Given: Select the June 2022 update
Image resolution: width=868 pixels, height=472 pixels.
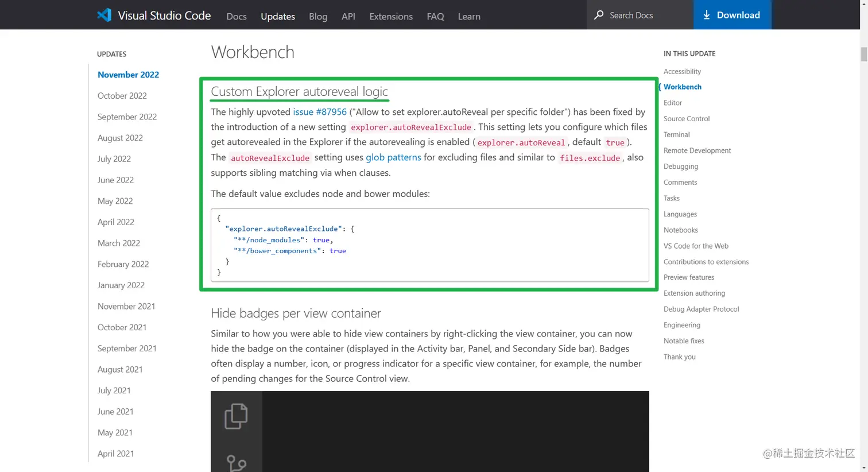Looking at the screenshot, I should click(115, 180).
